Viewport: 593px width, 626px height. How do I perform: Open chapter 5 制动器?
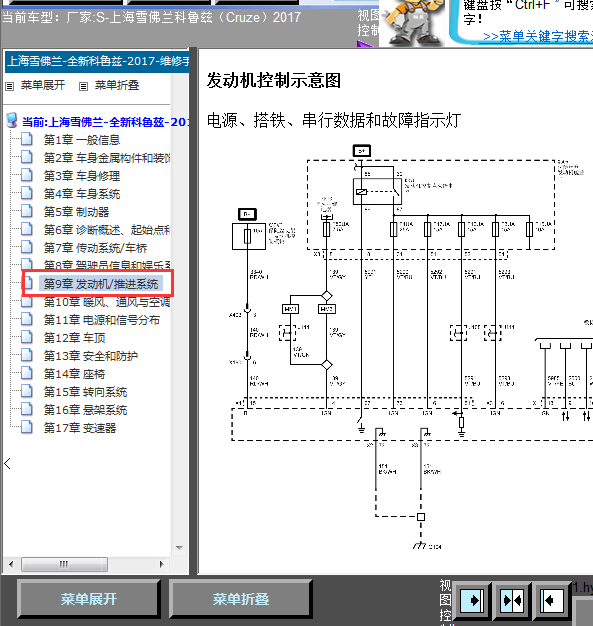coord(76,212)
